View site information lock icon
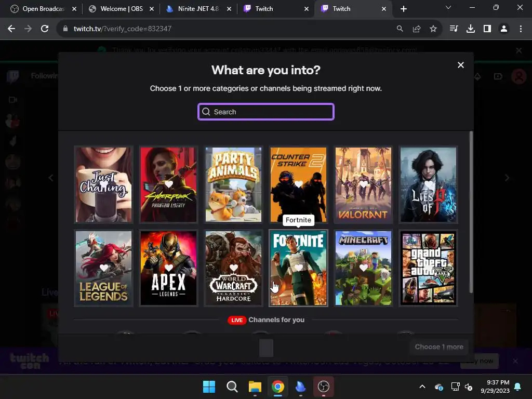 pos(65,29)
